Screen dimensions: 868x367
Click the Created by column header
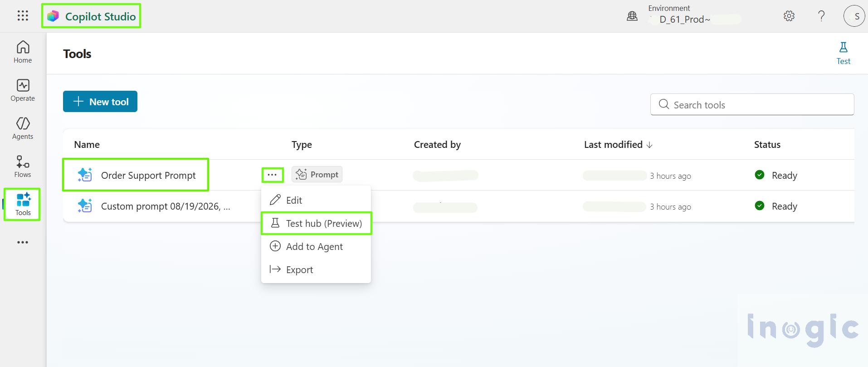(x=437, y=145)
